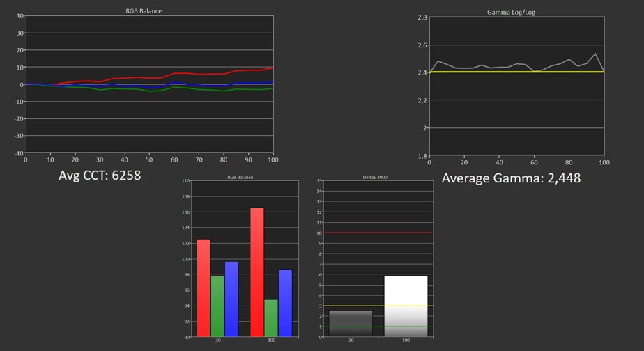Click the gray DeltaE bar at 30
The height and width of the screenshot is (351, 644).
point(351,324)
